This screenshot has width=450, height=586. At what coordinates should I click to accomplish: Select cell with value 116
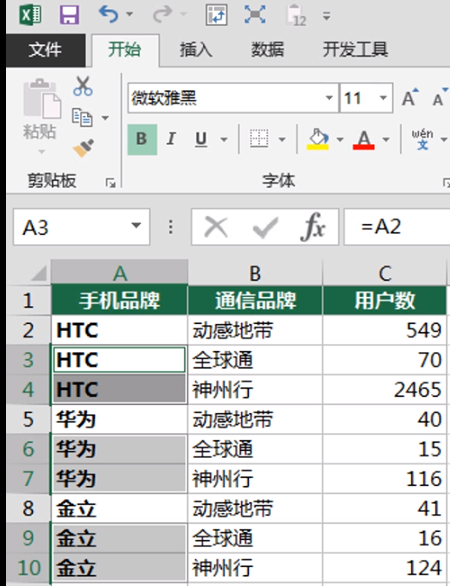pyautogui.click(x=385, y=479)
